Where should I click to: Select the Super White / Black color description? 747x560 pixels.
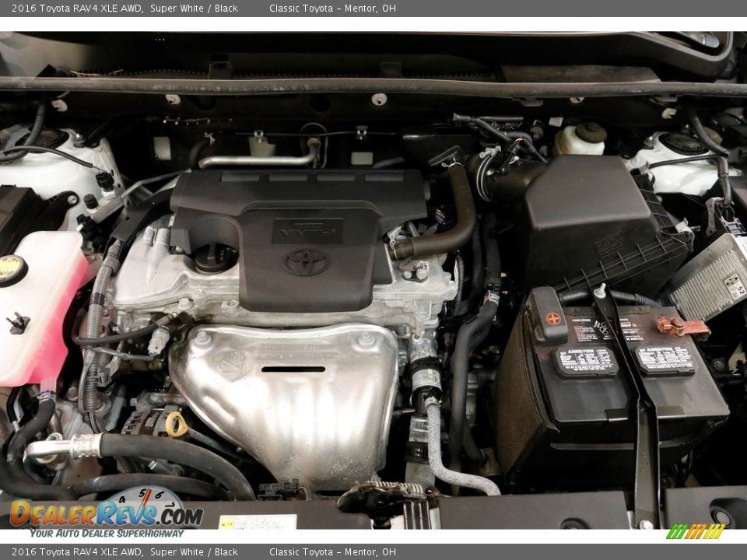(193, 7)
